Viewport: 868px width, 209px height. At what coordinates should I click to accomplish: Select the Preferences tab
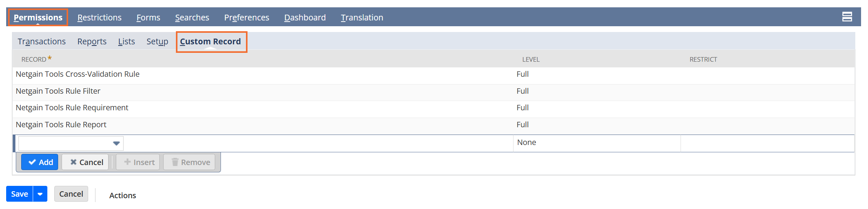pos(247,17)
